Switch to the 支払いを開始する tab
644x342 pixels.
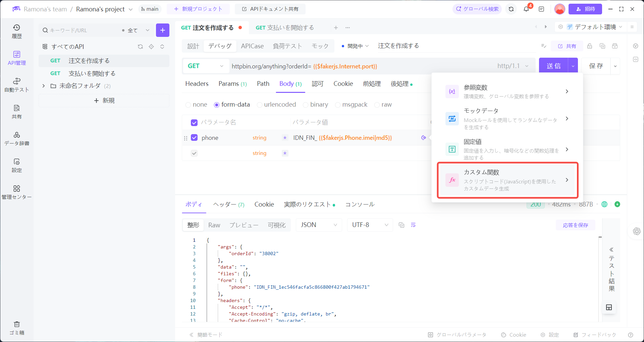(x=285, y=27)
